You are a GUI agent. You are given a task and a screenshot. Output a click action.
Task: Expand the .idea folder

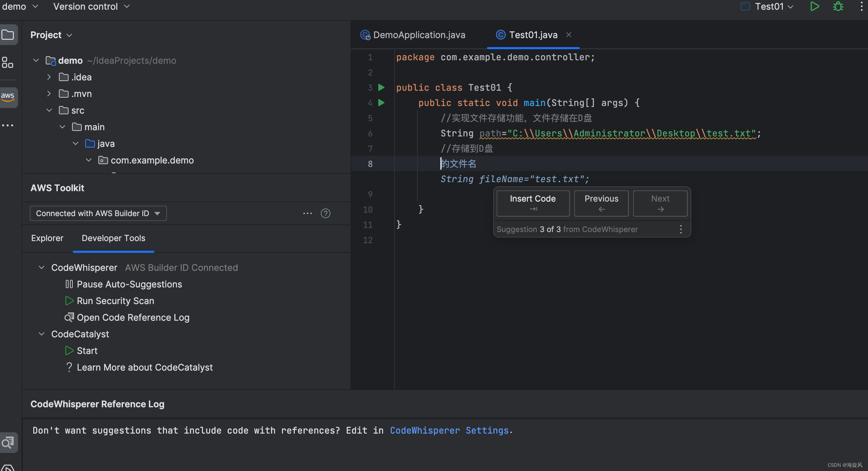point(49,77)
